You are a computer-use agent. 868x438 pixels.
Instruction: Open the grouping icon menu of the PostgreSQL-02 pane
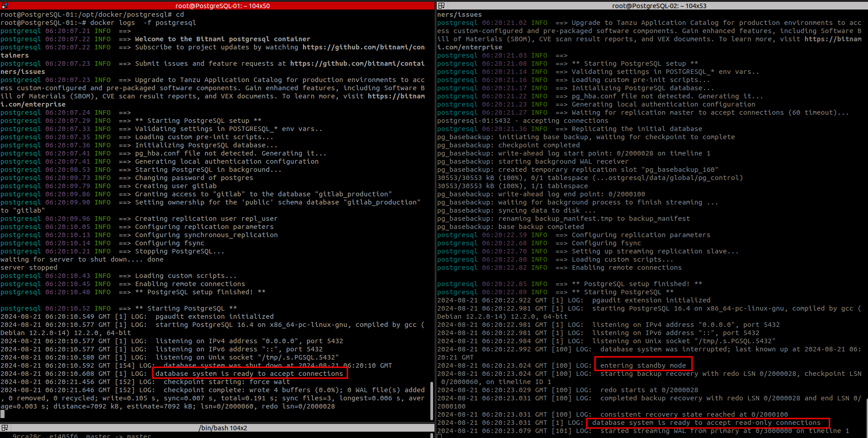click(441, 6)
